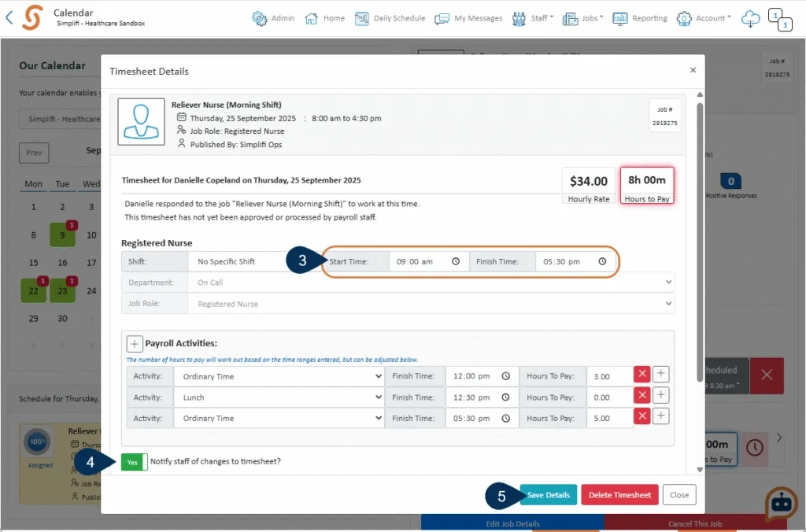
Task: Click the staff avatar placeholder image
Action: [x=142, y=122]
